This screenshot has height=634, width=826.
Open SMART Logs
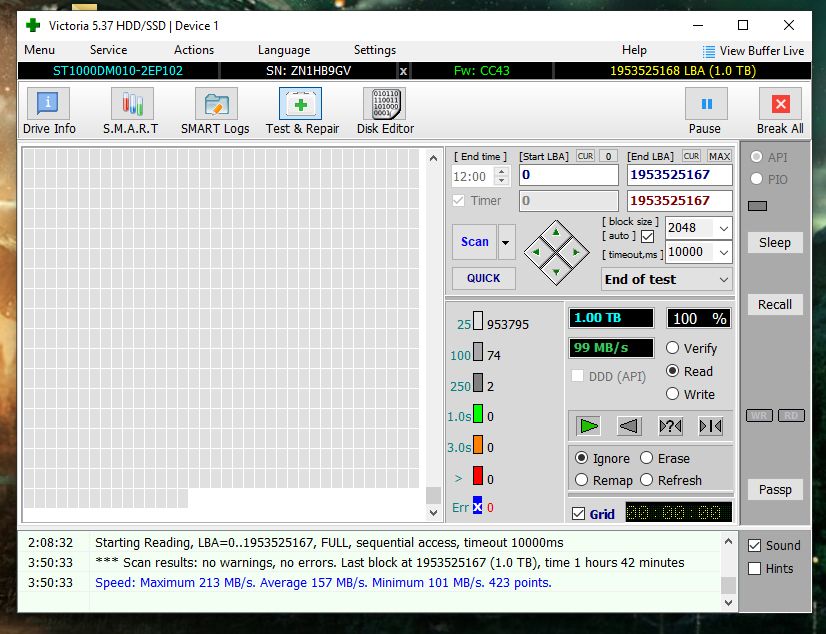[x=216, y=104]
